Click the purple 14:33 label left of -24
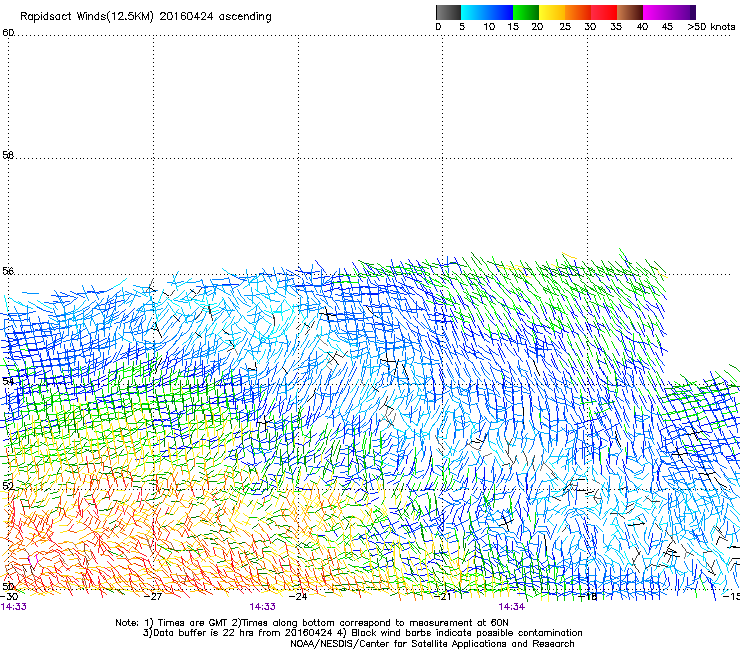 tap(262, 607)
